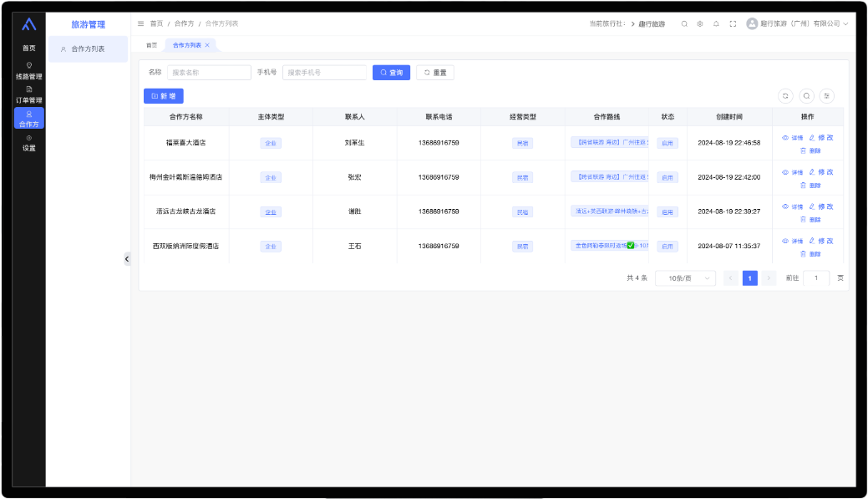Click the blue 查询 search button
This screenshot has width=868, height=499.
(392, 73)
